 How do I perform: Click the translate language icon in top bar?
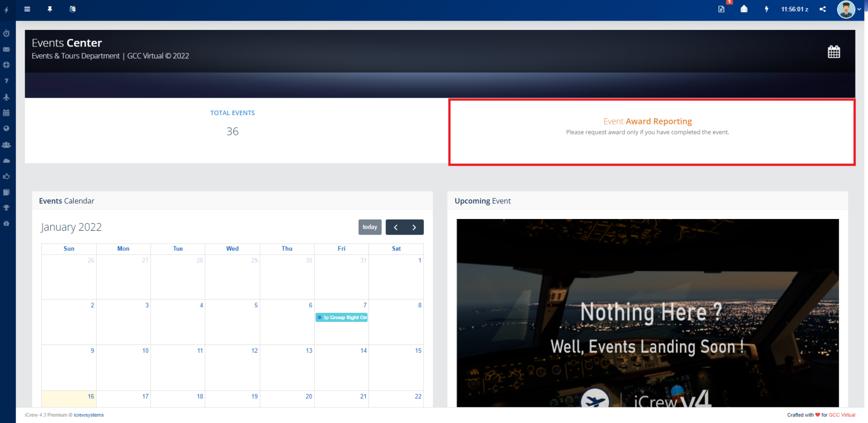72,9
